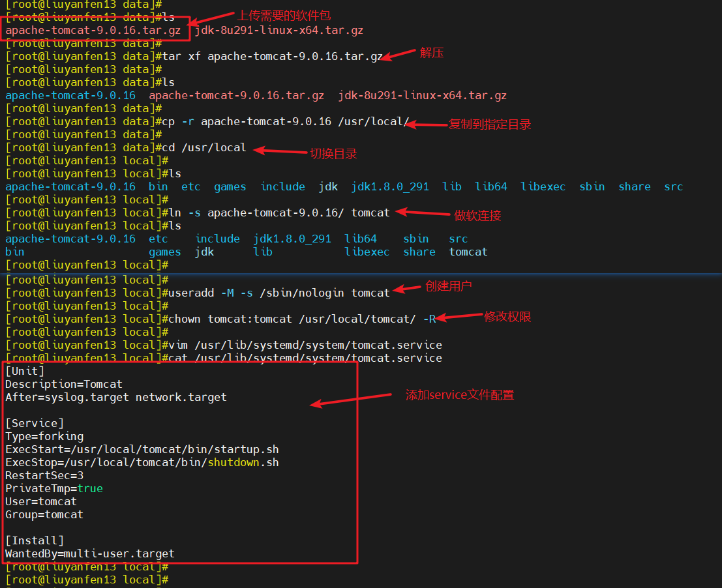Click the PrivateTmp=true line
The height and width of the screenshot is (588, 722).
tap(54, 489)
